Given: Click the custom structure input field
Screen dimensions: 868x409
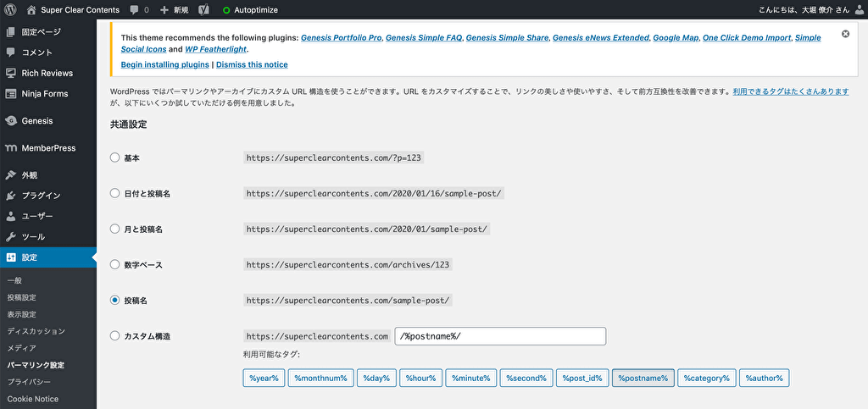Looking at the screenshot, I should click(500, 336).
